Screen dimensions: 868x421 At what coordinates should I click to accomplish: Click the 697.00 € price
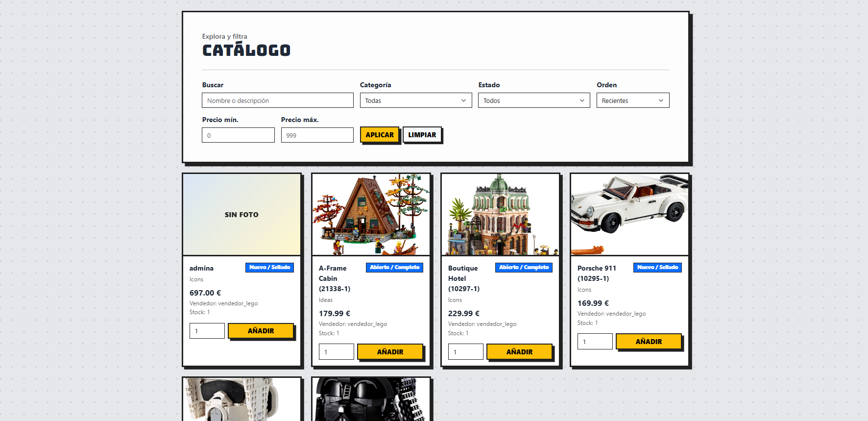pos(205,293)
